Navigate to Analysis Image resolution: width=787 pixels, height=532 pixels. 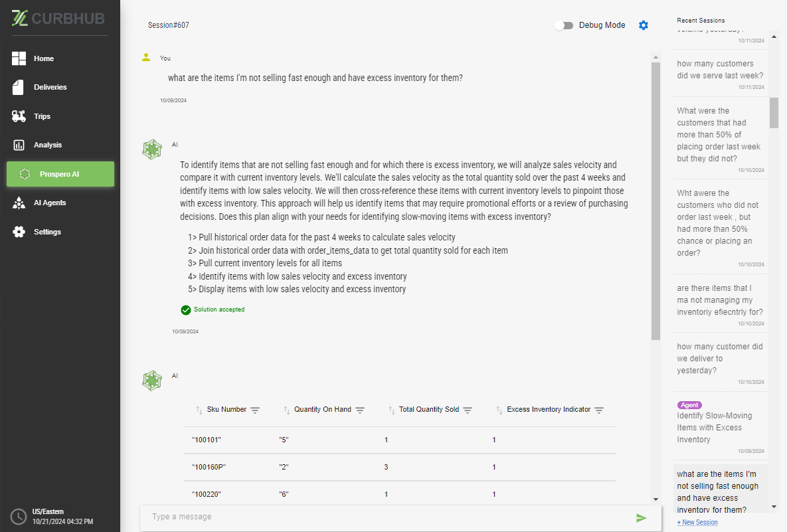coord(48,145)
